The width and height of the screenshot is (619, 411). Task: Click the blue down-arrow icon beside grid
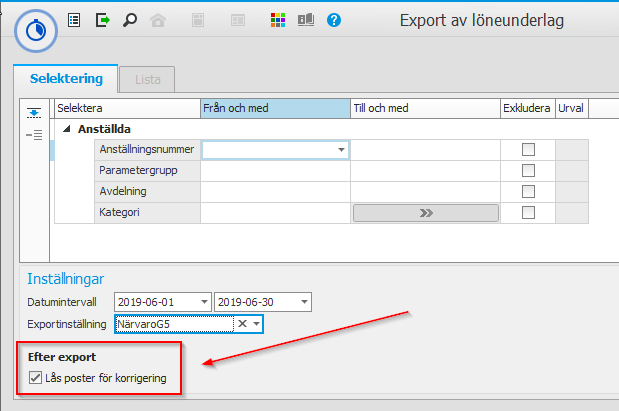pyautogui.click(x=33, y=113)
